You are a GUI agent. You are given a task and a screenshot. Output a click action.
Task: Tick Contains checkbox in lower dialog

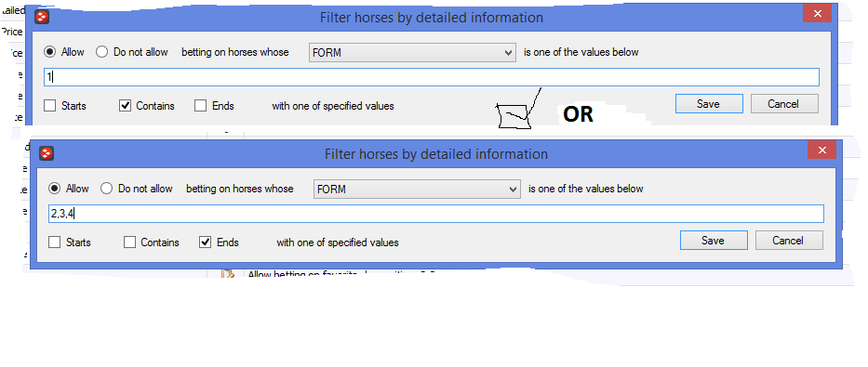129,242
